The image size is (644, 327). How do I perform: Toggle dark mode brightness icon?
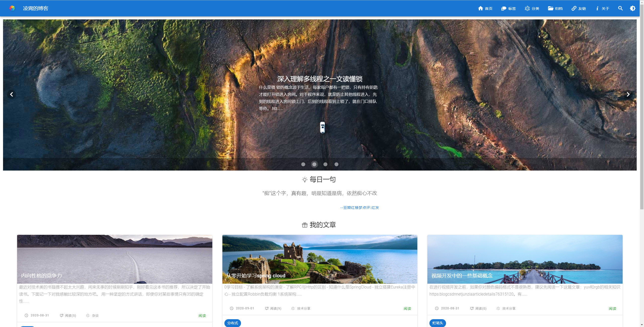[632, 8]
